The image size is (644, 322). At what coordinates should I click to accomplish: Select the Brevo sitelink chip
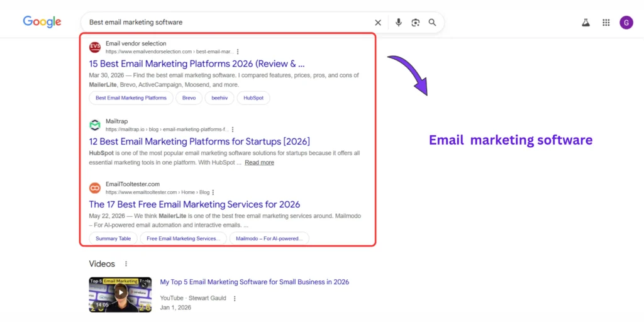pyautogui.click(x=189, y=98)
